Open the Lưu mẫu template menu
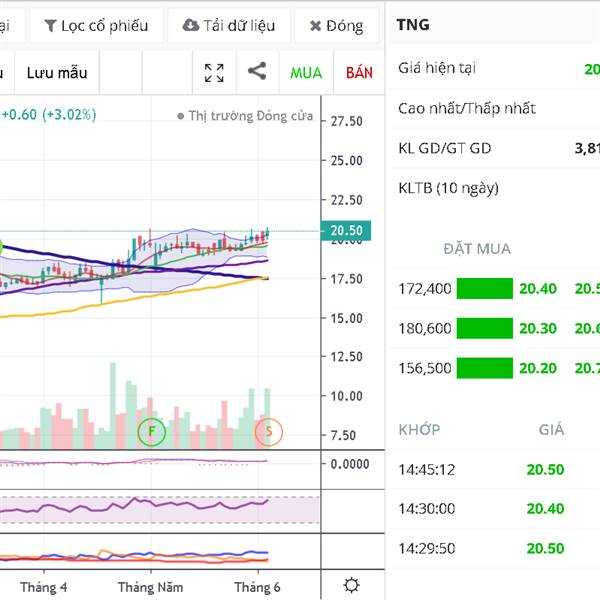This screenshot has height=600, width=600. [x=57, y=73]
